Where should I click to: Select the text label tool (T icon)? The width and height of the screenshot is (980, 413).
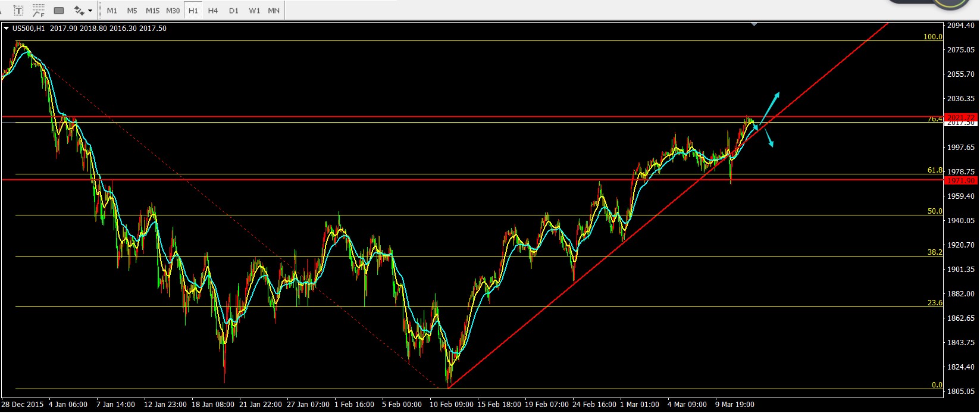pos(18,11)
